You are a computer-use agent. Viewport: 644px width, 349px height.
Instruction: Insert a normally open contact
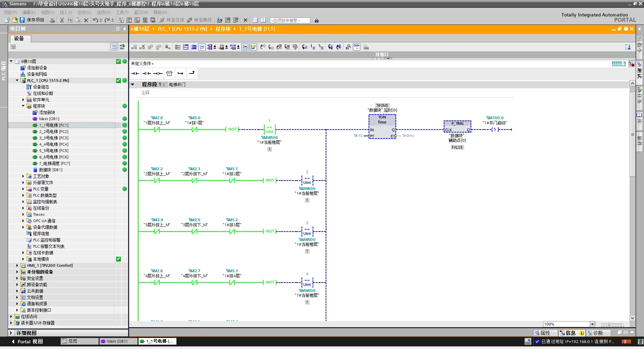135,73
